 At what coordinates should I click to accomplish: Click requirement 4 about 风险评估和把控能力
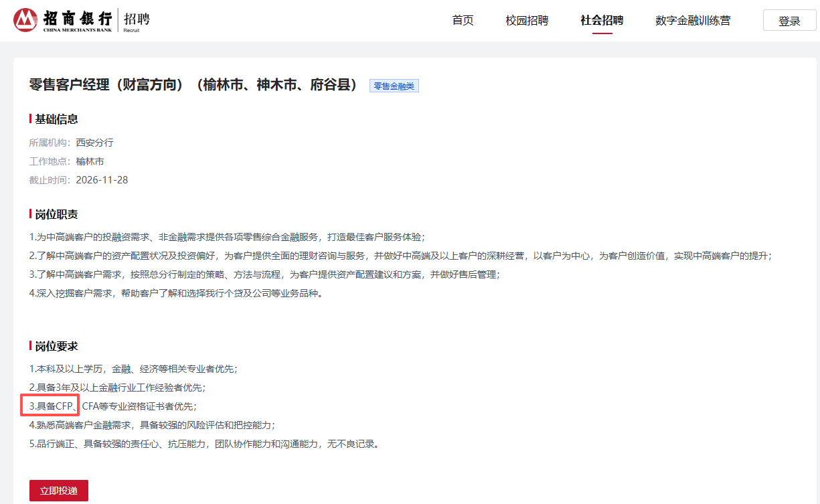click(153, 425)
